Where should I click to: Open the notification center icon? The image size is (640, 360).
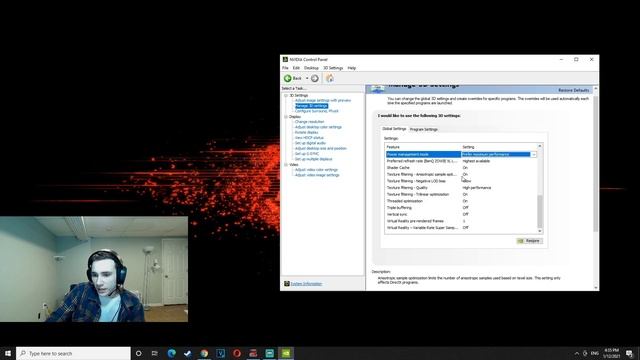tap(630, 353)
